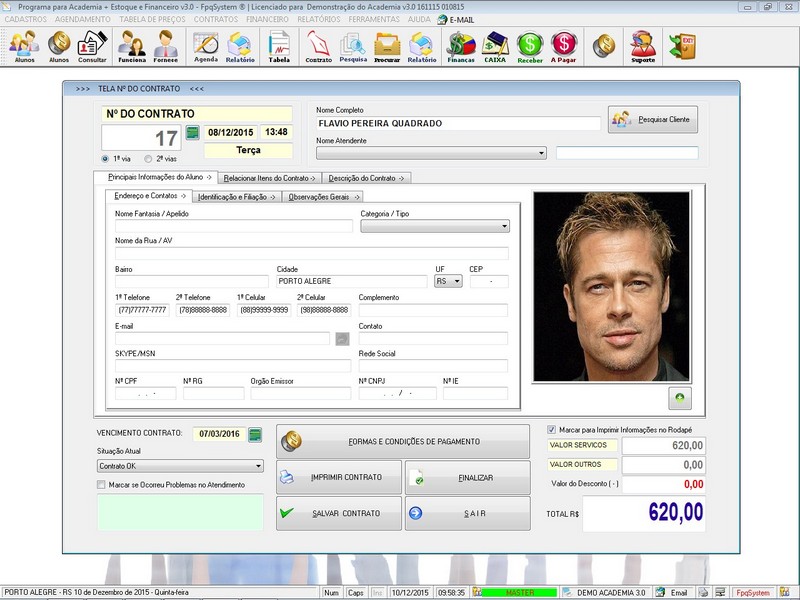Open the Procurar folder toolbar icon

(387, 46)
